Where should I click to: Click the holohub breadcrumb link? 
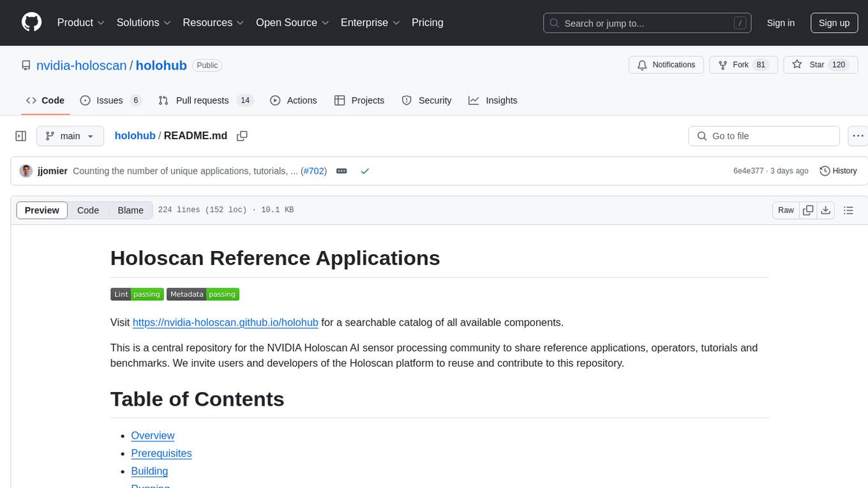pos(135,135)
